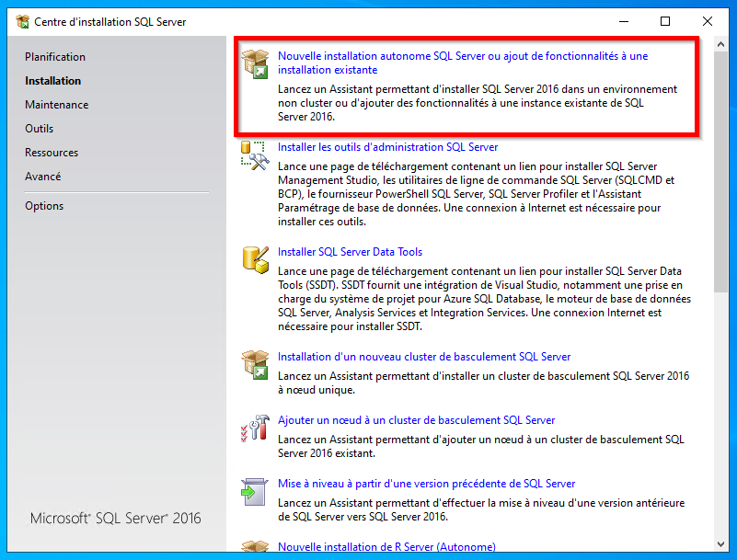Click the SQL Server setup icon in title bar

[22, 22]
